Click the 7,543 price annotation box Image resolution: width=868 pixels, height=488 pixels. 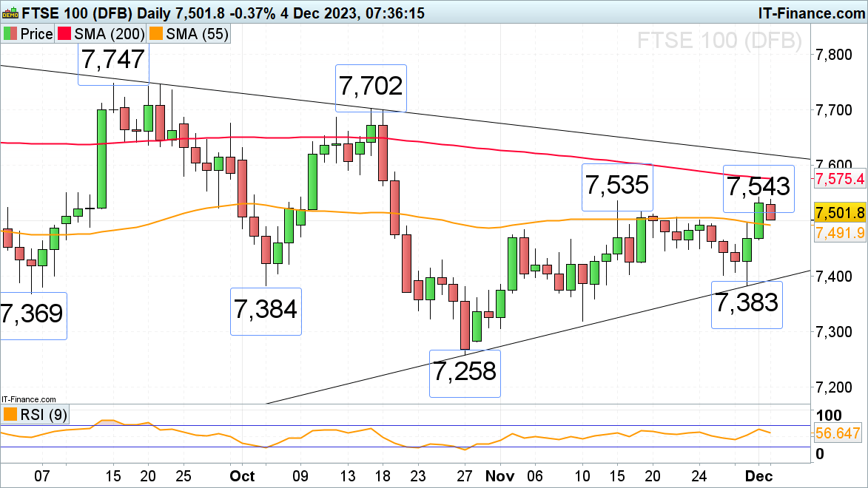point(758,187)
